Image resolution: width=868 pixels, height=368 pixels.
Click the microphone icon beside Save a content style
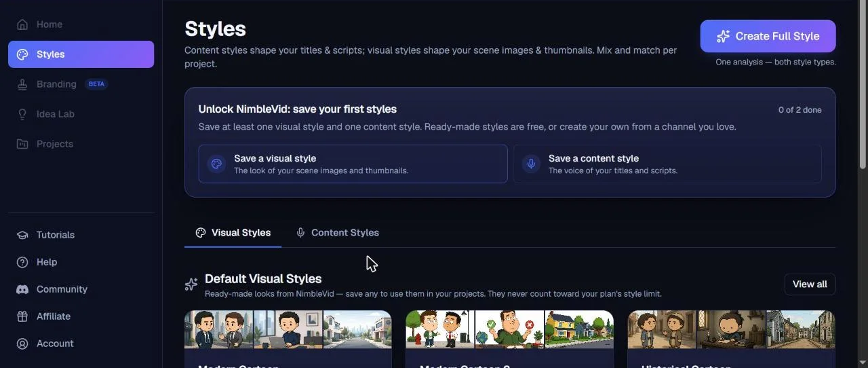[x=531, y=164]
